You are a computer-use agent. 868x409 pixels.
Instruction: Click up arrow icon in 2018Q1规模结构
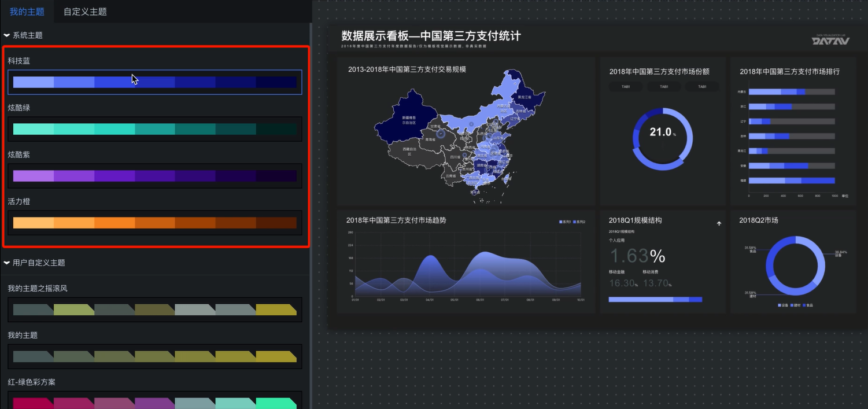[x=719, y=224]
